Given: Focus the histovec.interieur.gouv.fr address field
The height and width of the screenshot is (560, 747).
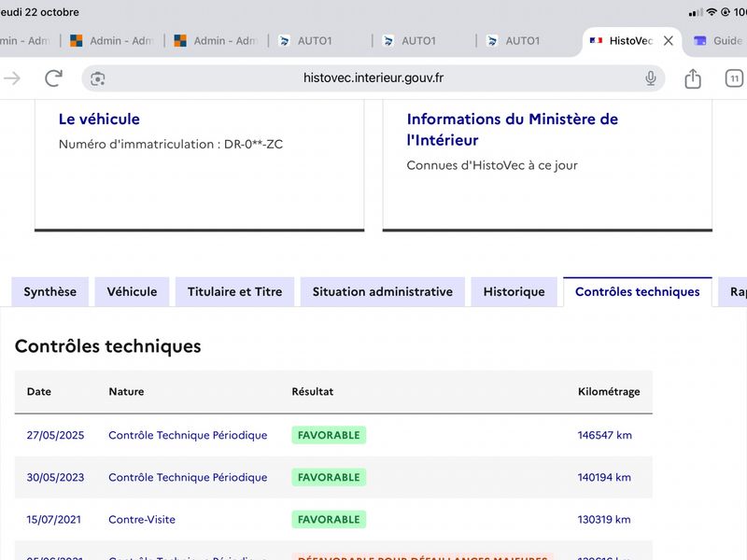Looking at the screenshot, I should [x=373, y=78].
